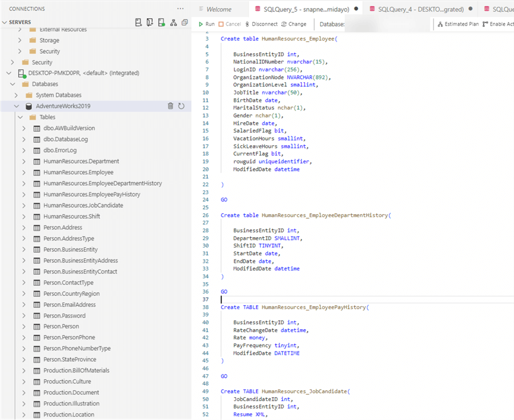Click the Tables folder icon
This screenshot has width=514, height=420.
coord(33,117)
